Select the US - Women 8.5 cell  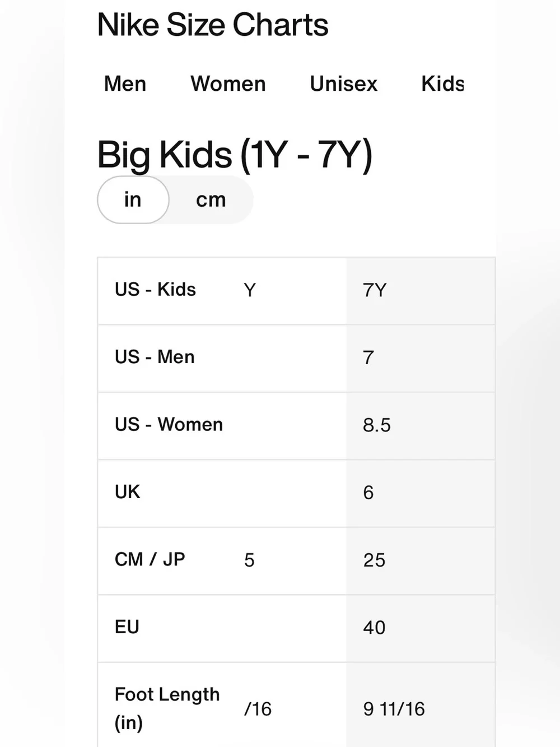421,426
